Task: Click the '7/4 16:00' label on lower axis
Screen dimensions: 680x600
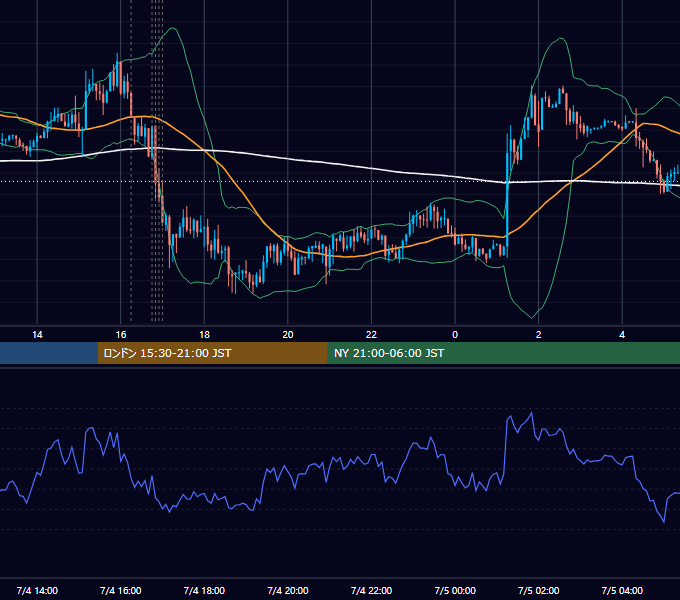Action: pyautogui.click(x=121, y=591)
